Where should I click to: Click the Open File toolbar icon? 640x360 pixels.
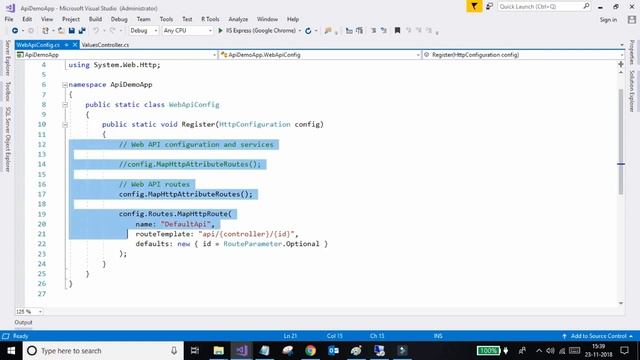(x=61, y=31)
